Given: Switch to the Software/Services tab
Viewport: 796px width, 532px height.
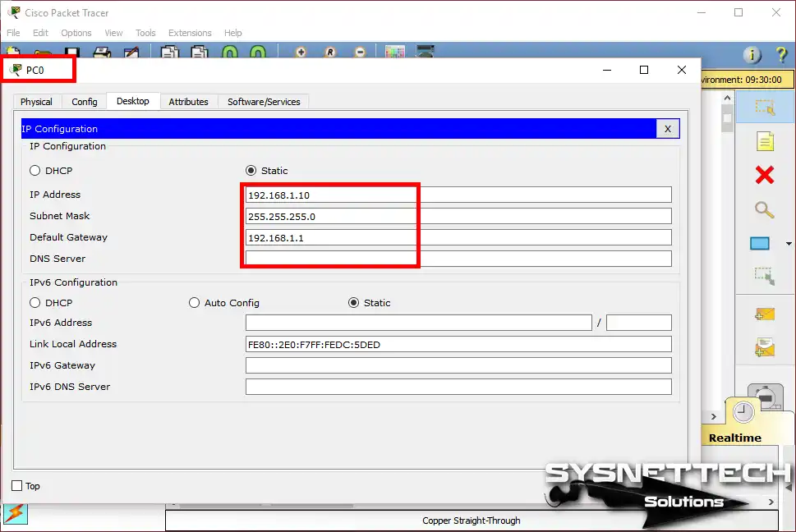Looking at the screenshot, I should [x=264, y=102].
